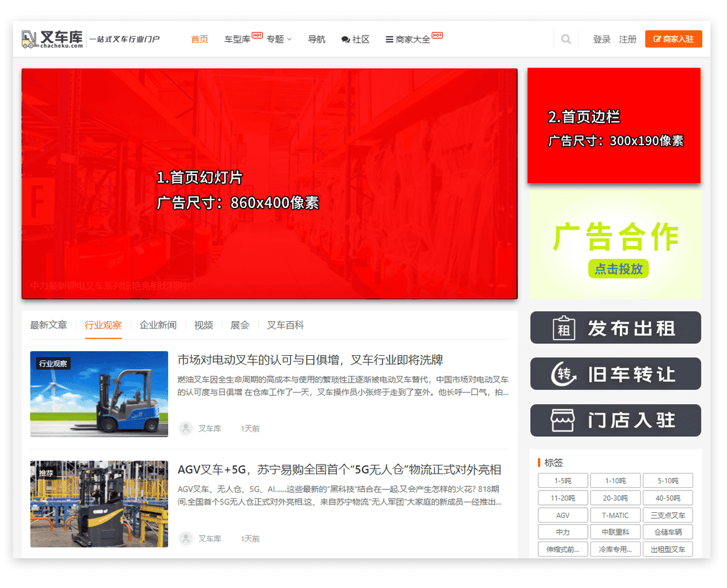Open the search magnifier icon
Screen dimensions: 727x588
[566, 39]
